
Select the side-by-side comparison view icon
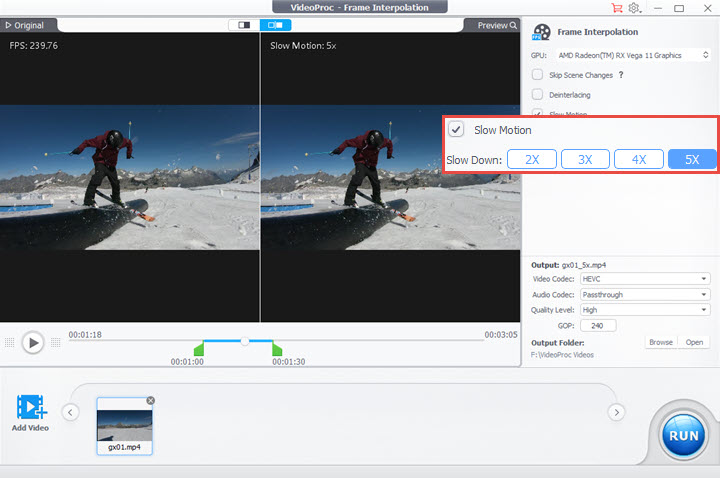pyautogui.click(x=274, y=25)
